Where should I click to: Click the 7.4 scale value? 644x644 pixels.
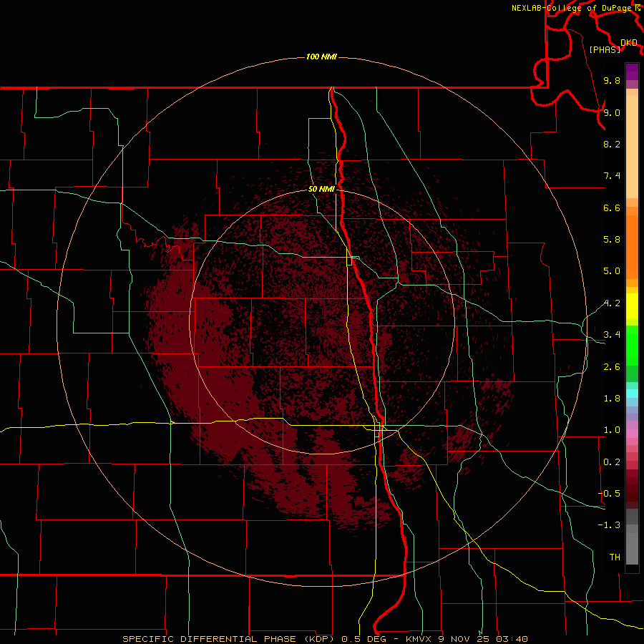point(612,176)
